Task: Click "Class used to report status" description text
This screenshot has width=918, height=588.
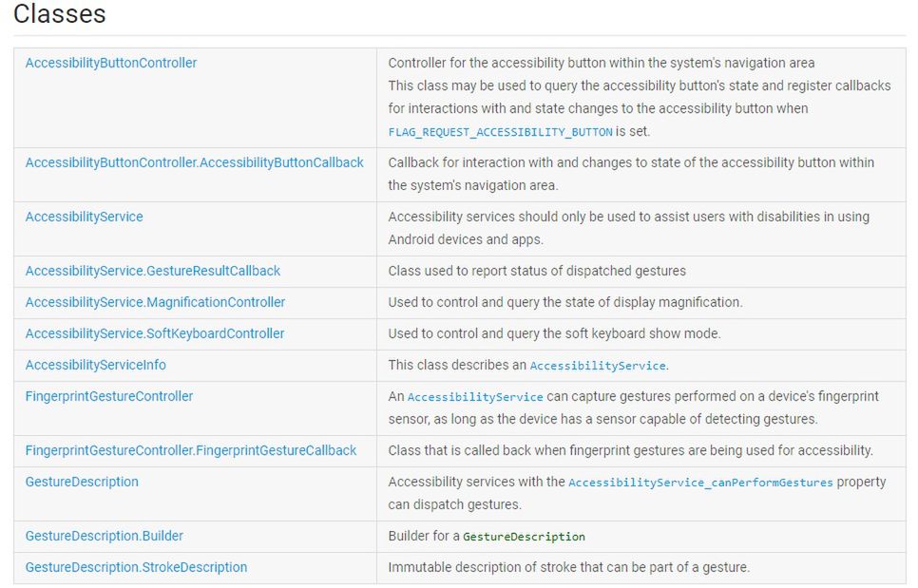Action: [537, 271]
